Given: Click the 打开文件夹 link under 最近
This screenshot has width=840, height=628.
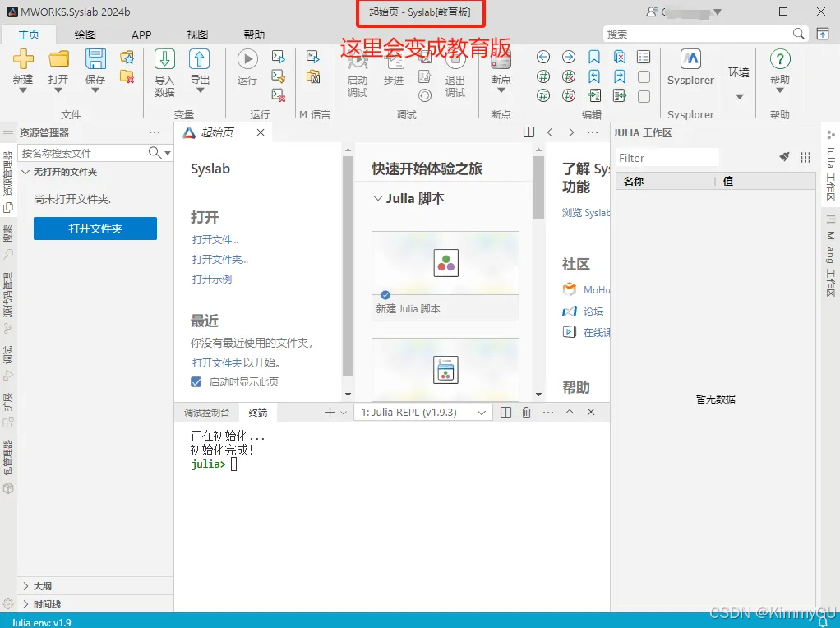Looking at the screenshot, I should (217, 362).
